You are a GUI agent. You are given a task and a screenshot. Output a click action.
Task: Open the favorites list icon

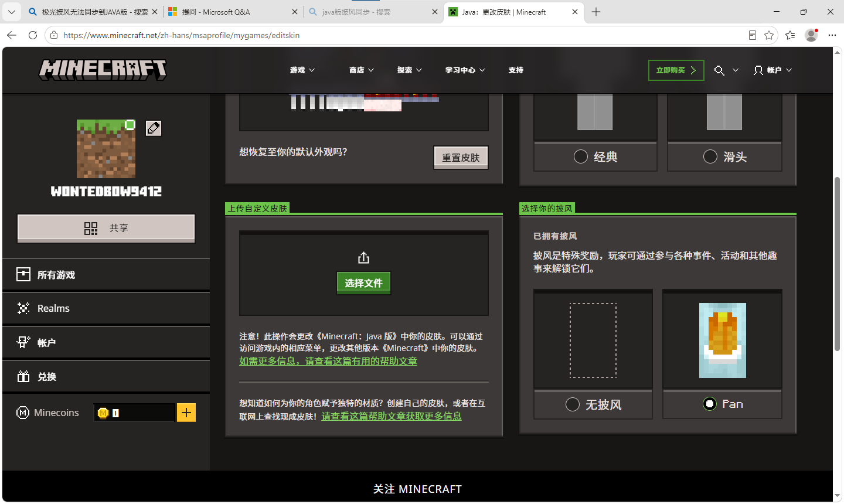[790, 35]
